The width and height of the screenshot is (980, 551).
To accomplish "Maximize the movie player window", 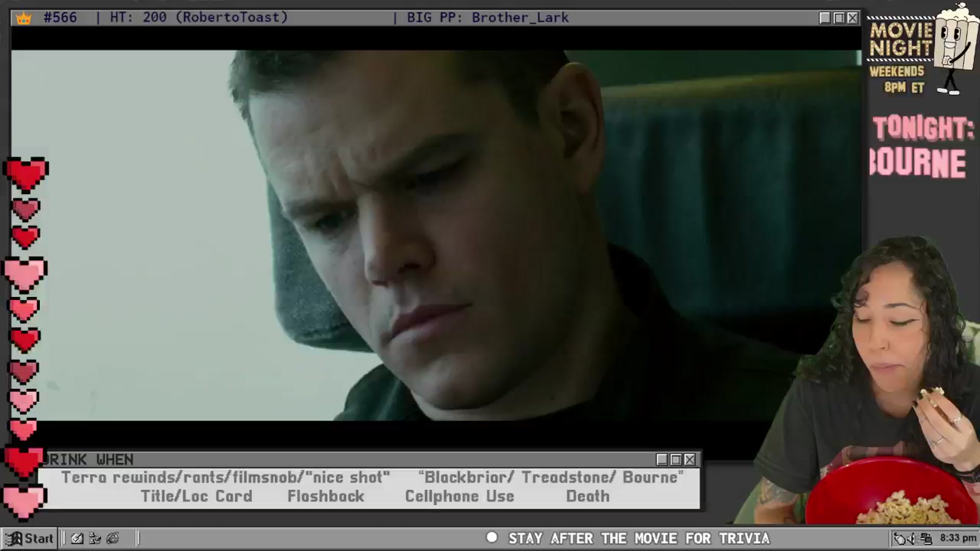I will pos(839,18).
